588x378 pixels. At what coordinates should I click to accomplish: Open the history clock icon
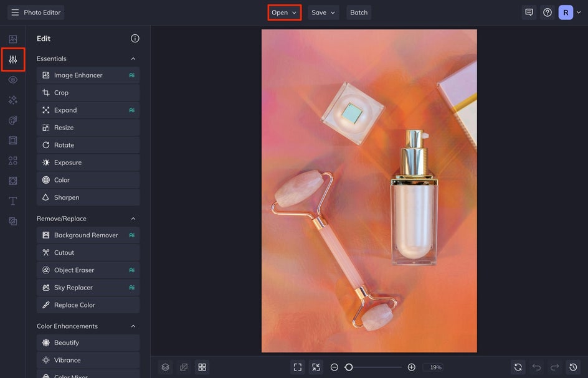(573, 367)
